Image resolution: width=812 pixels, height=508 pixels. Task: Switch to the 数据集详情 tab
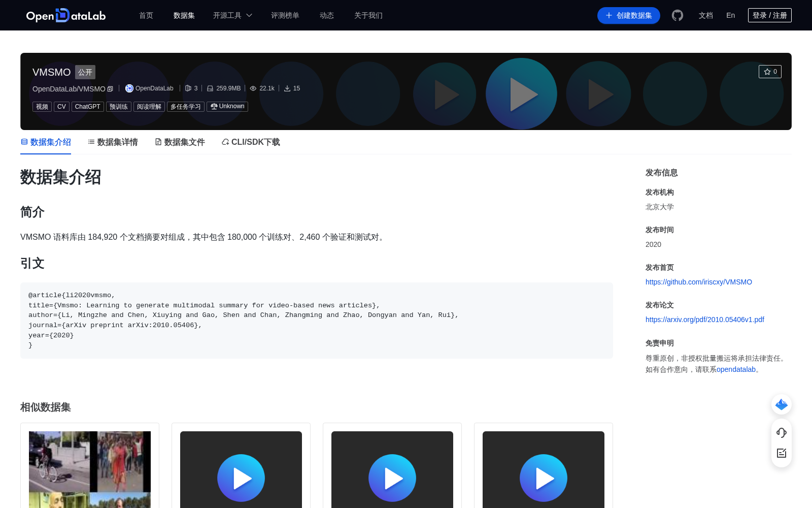[x=113, y=142]
